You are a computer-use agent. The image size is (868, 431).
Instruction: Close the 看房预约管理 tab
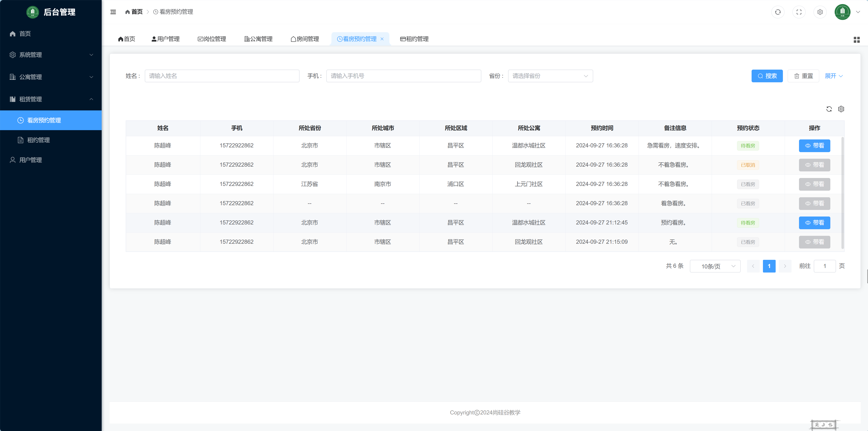click(x=382, y=39)
